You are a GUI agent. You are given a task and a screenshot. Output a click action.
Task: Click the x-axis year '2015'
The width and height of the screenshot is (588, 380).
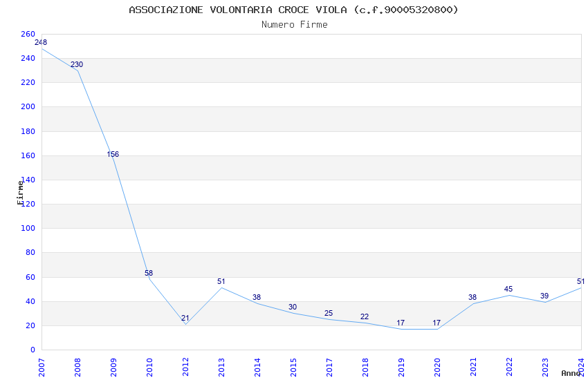click(x=293, y=368)
